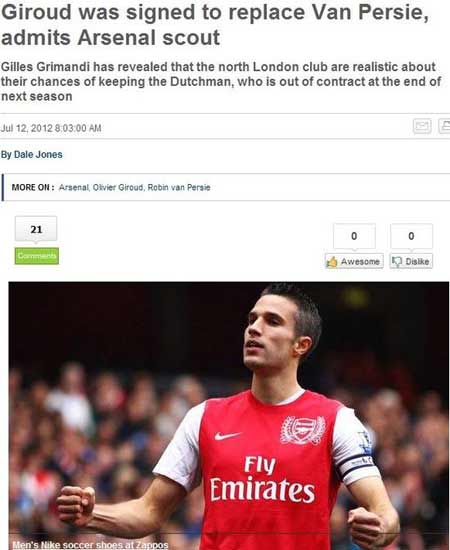Viewport: 450px width, 550px height.
Task: Vote Awesome on this article
Action: click(x=354, y=261)
